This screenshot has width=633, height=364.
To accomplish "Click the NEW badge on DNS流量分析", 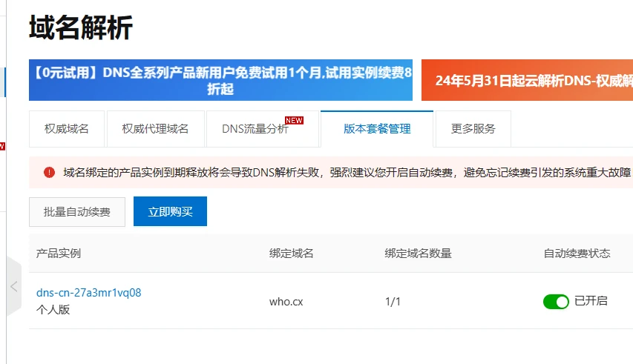I will tap(294, 120).
